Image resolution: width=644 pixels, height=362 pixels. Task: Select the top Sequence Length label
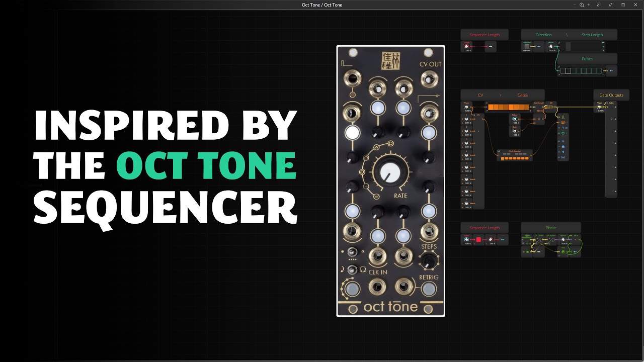tap(485, 35)
